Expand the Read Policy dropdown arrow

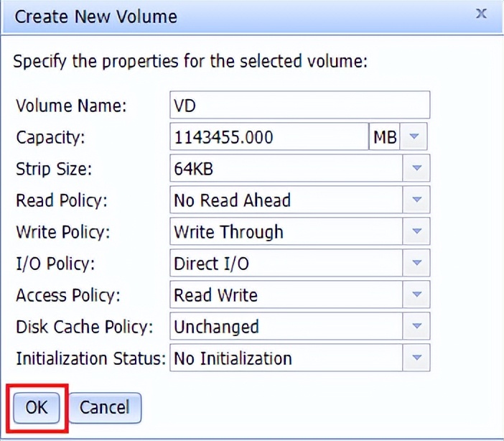pyautogui.click(x=416, y=200)
